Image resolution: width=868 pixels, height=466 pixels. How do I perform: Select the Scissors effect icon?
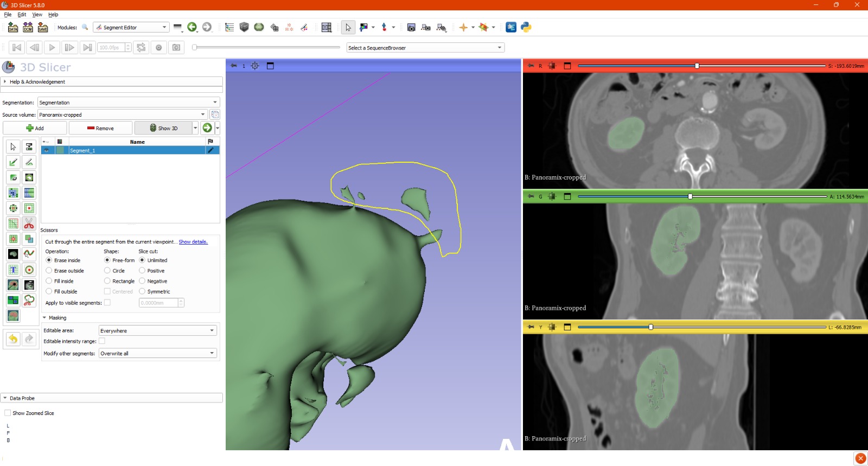pyautogui.click(x=29, y=224)
